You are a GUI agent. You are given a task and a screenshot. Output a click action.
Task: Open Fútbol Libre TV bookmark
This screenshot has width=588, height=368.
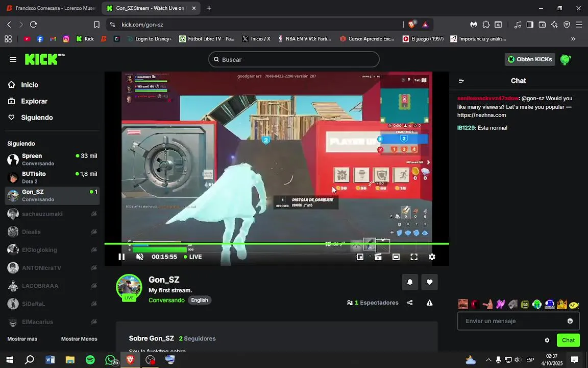click(207, 39)
